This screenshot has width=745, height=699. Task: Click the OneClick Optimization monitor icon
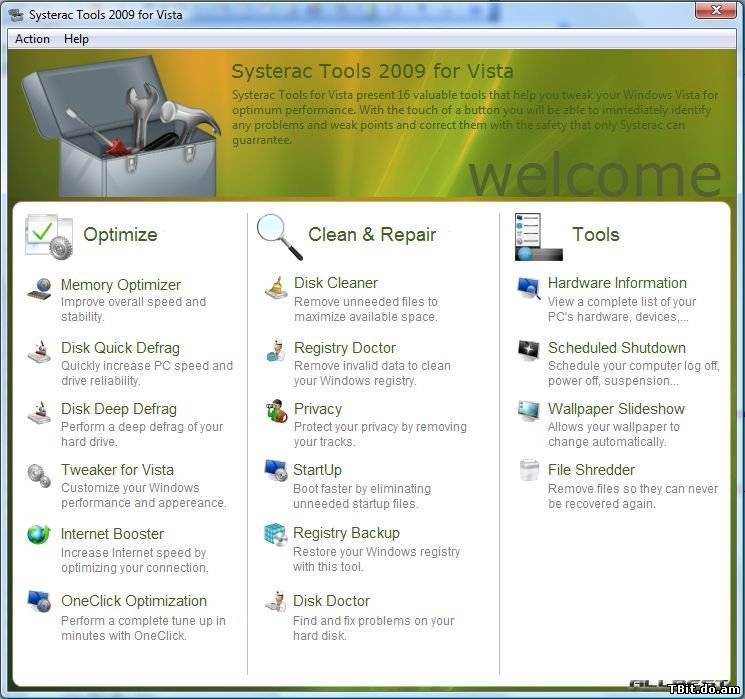point(39,601)
